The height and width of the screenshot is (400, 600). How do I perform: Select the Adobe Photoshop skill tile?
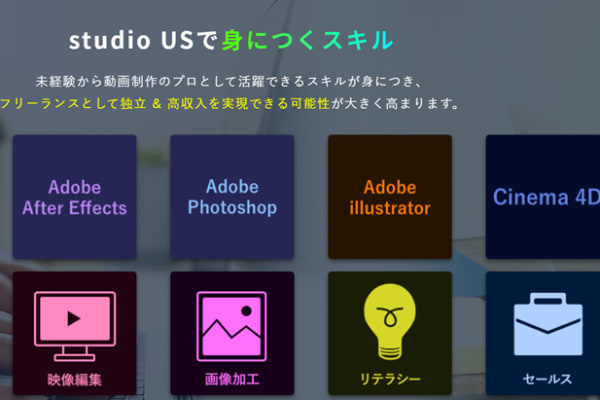[232, 197]
